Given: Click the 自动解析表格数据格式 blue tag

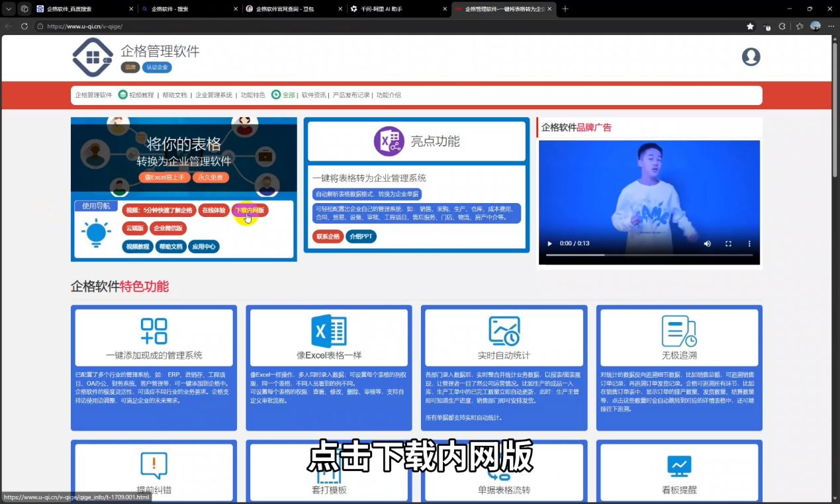Looking at the screenshot, I should point(367,194).
